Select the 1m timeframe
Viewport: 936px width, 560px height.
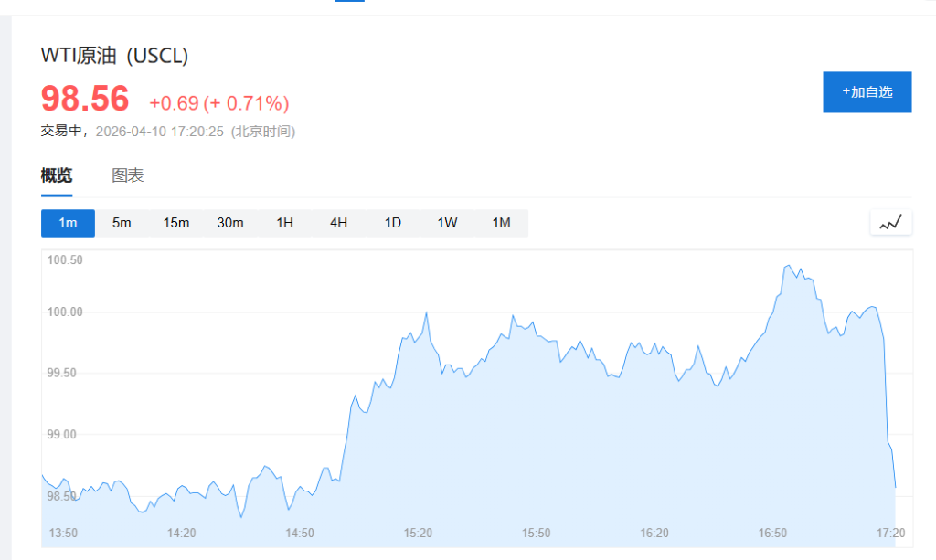(x=68, y=223)
